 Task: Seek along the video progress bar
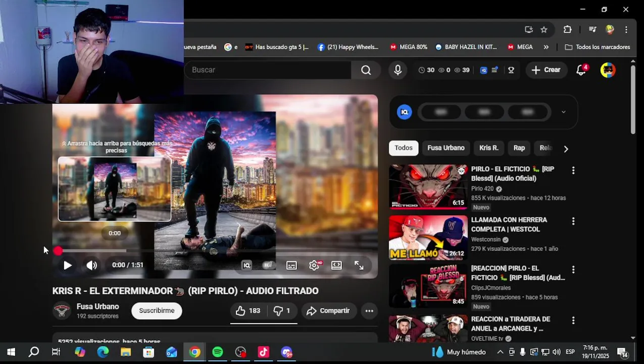(215, 251)
